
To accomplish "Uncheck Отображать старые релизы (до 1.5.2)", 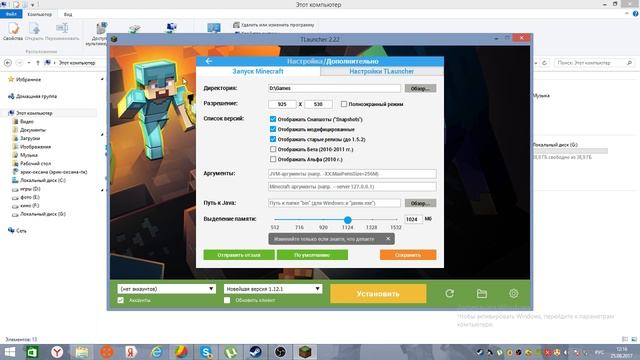I will tap(273, 139).
